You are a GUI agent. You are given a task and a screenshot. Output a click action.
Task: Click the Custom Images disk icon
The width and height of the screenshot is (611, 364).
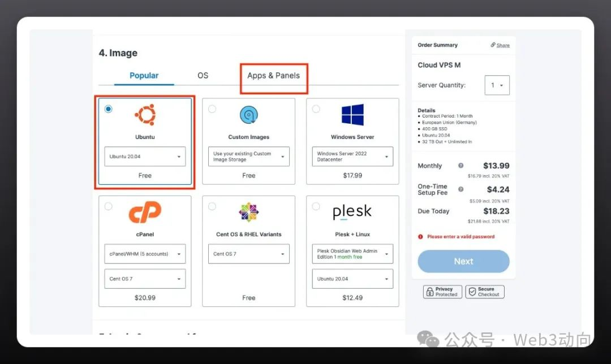coord(249,115)
